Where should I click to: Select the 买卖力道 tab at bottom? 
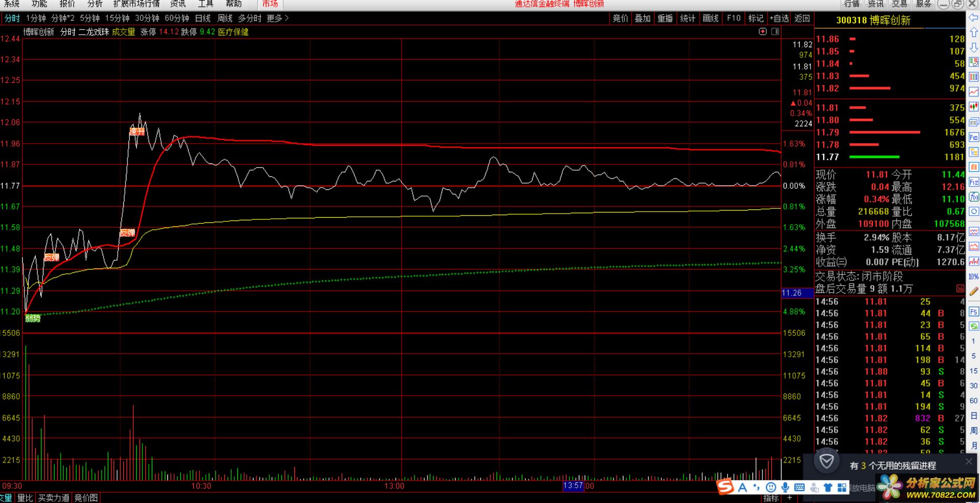click(x=54, y=498)
